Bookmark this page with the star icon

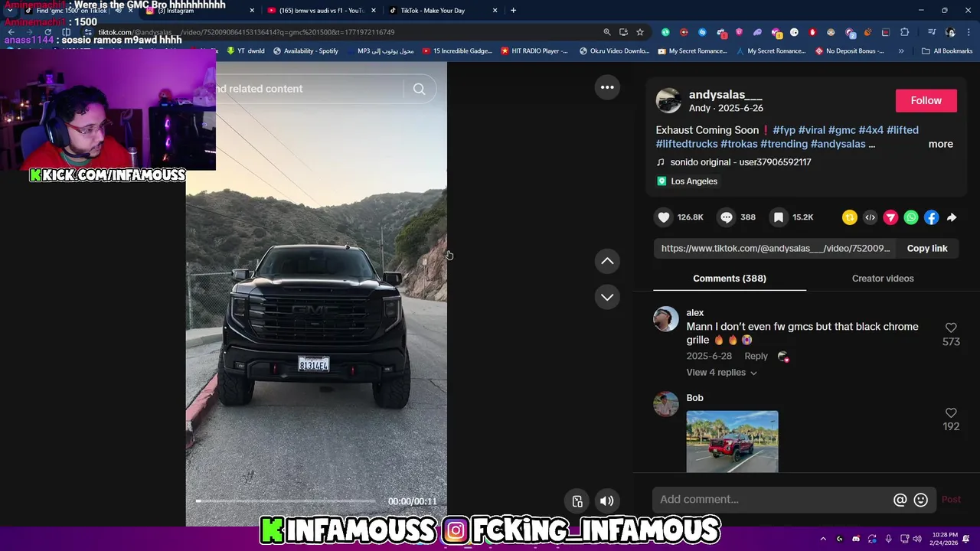640,32
